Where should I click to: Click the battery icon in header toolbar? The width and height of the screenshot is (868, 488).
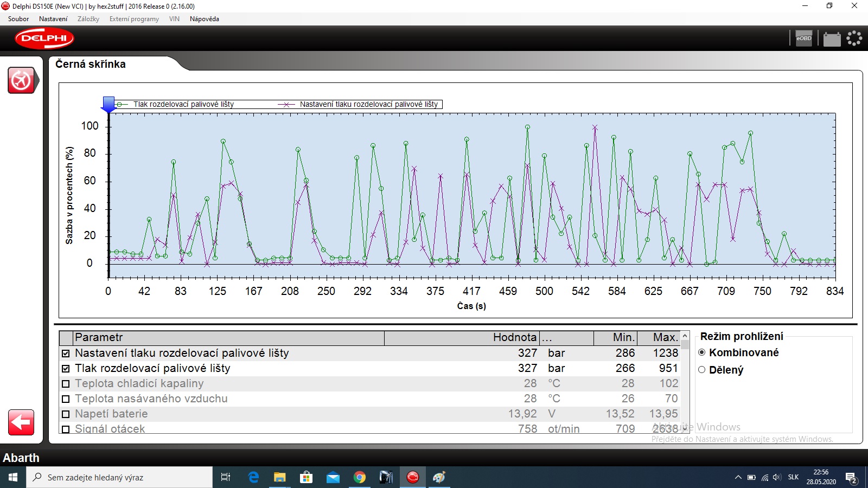[x=832, y=39]
